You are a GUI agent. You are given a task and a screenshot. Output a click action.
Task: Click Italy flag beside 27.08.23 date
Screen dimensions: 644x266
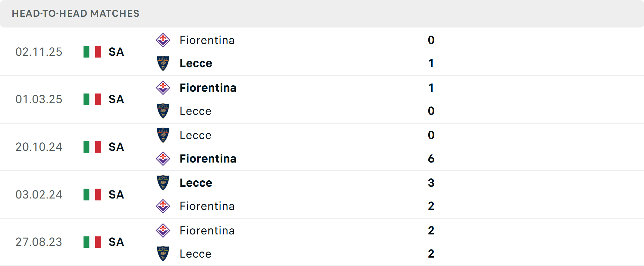tap(92, 242)
